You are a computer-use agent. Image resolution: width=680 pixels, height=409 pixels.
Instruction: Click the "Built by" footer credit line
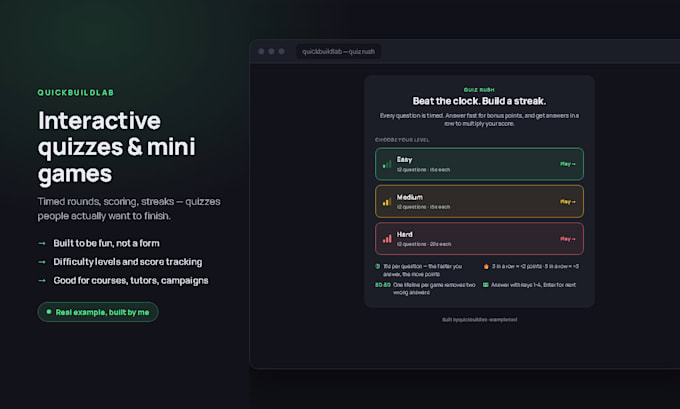[x=479, y=320]
